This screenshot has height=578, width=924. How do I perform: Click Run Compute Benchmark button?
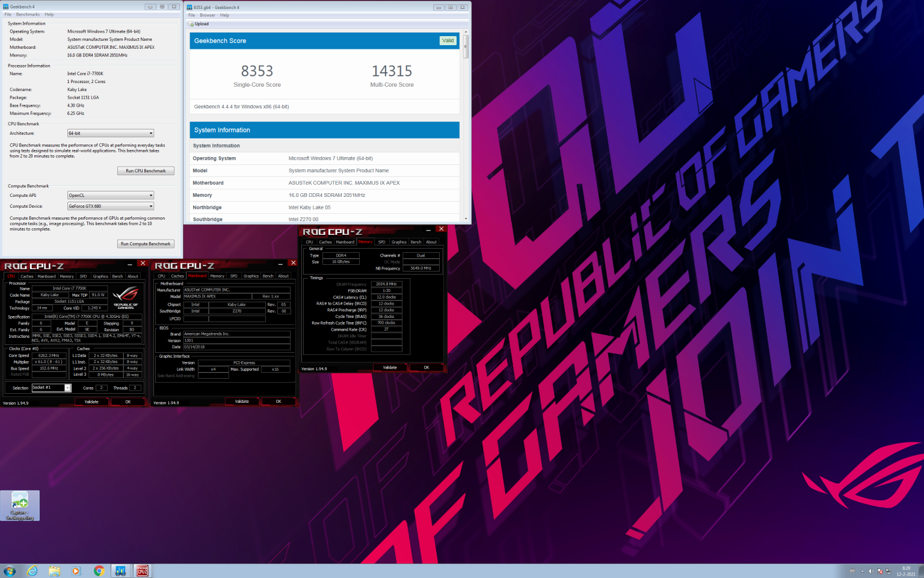click(146, 244)
